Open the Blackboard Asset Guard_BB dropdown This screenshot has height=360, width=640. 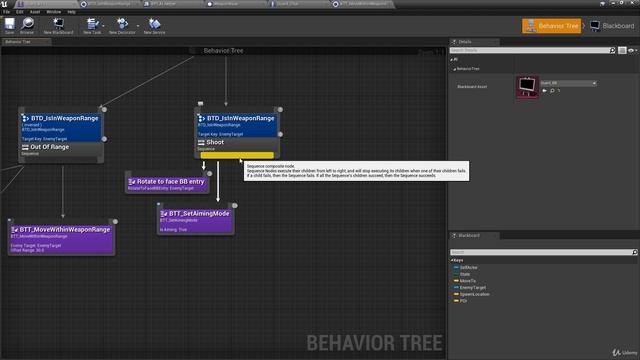568,83
